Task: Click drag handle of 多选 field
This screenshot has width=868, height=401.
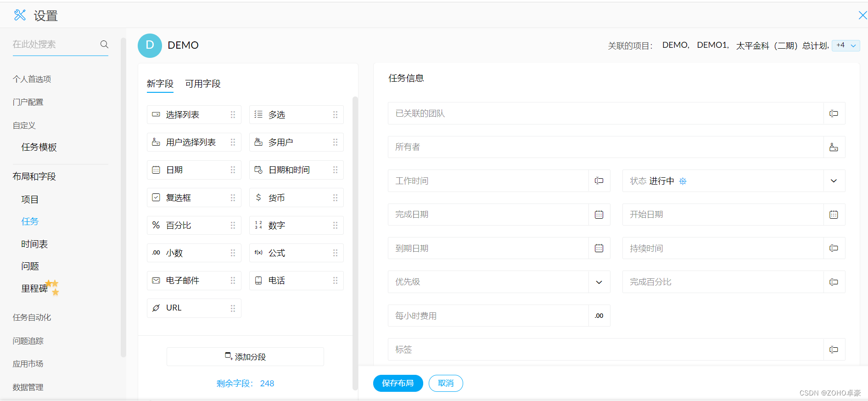Action: tap(335, 115)
